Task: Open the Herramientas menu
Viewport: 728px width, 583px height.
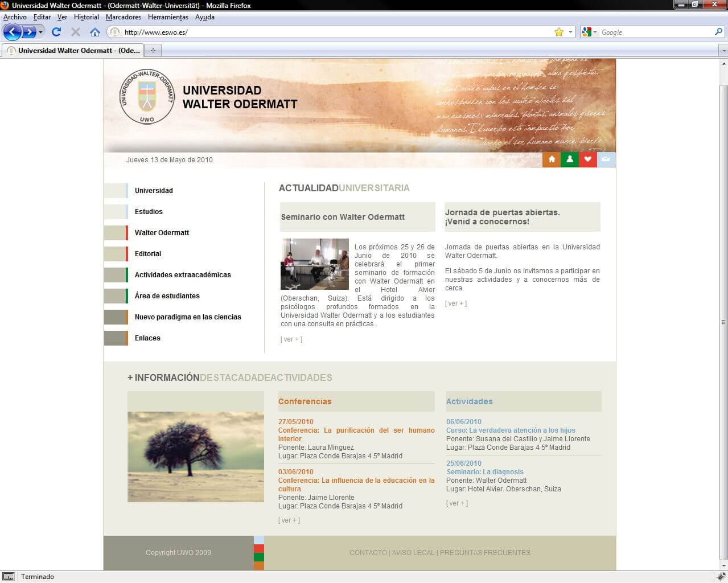Action: (x=168, y=17)
